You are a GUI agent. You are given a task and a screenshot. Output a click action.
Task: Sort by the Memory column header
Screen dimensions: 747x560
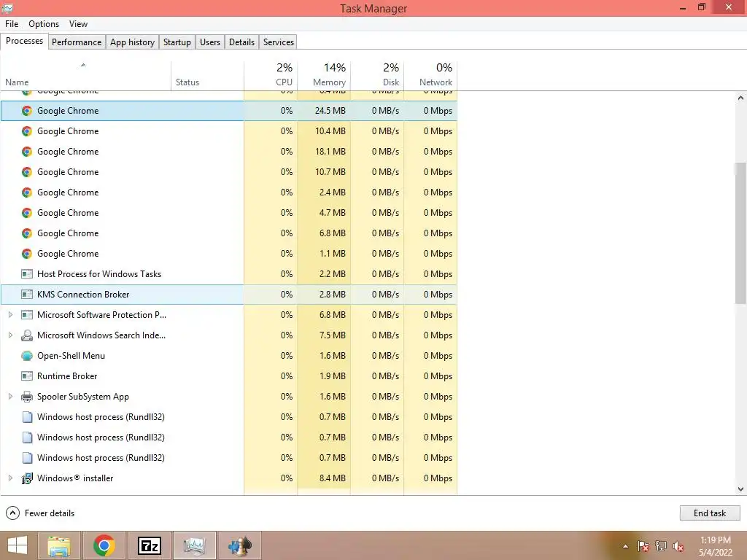[x=324, y=76]
